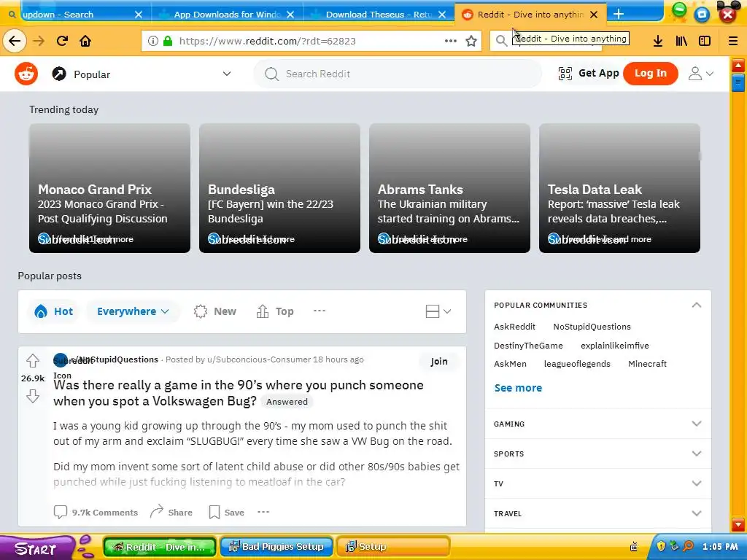The height and width of the screenshot is (560, 747).
Task: Open the DestinyTheGame community link
Action: pos(528,346)
